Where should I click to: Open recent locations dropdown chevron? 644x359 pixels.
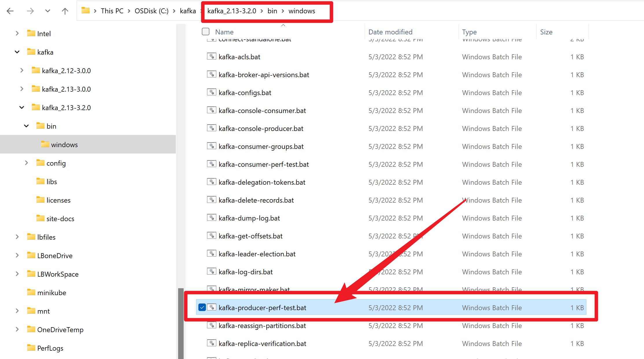point(48,11)
